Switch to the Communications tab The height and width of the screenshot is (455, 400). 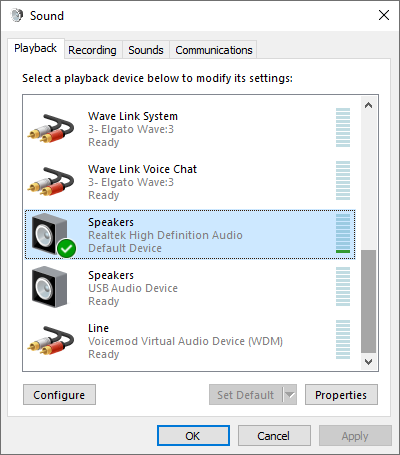pos(214,50)
